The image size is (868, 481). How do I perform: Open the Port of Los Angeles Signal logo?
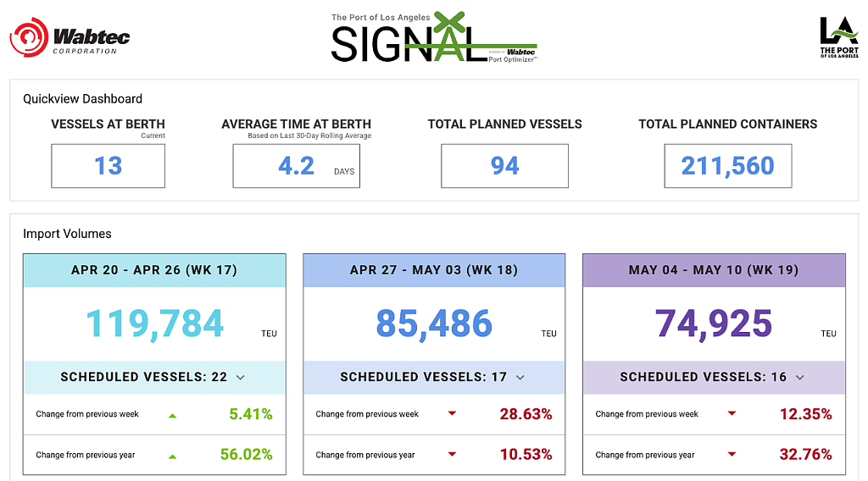[x=434, y=37]
